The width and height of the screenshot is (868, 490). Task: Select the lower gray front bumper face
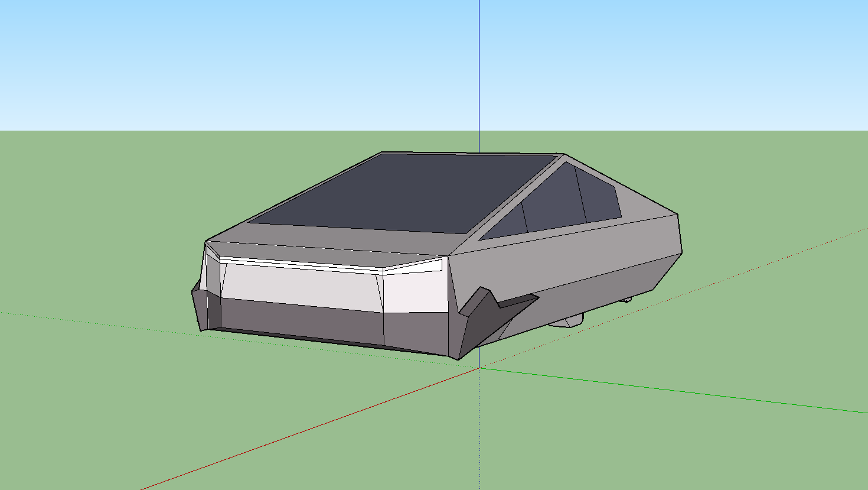(x=302, y=320)
